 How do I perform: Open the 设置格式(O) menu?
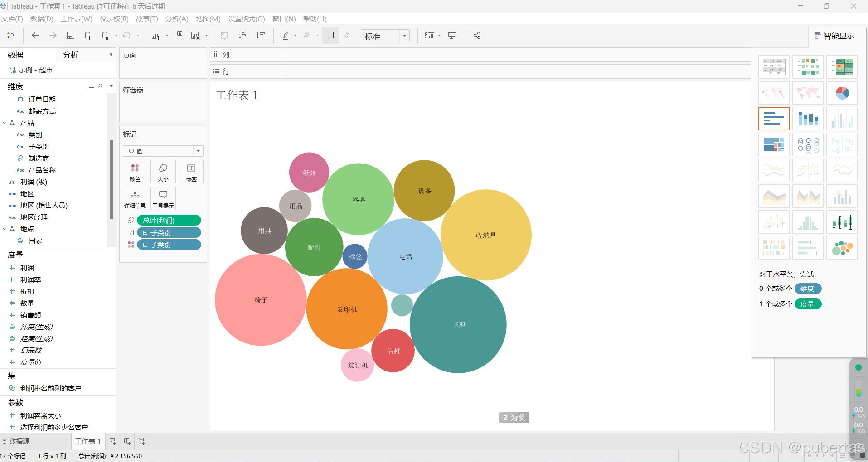[x=246, y=19]
